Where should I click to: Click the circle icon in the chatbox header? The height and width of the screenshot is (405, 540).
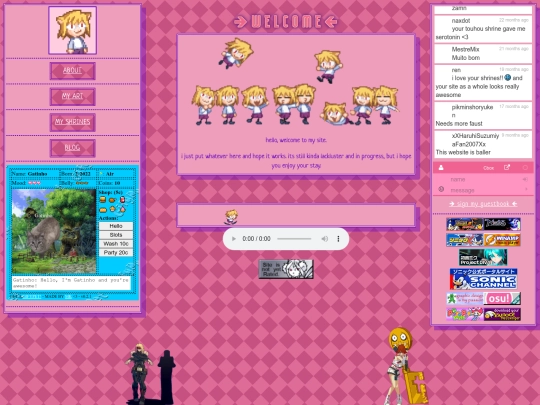(x=525, y=168)
